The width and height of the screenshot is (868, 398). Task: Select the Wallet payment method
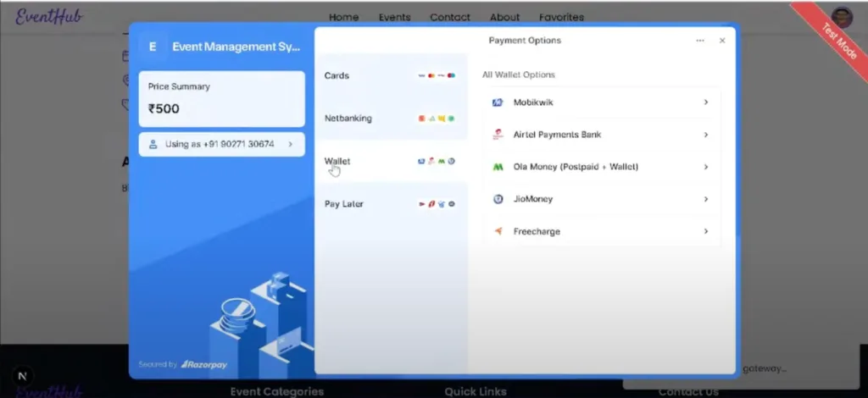[x=392, y=162]
